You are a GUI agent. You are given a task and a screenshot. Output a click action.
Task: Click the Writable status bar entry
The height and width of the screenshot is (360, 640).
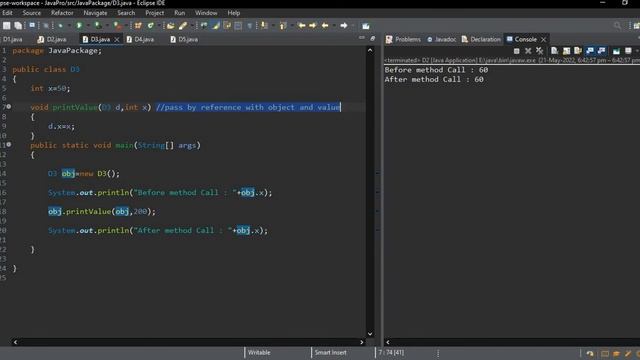coord(259,352)
